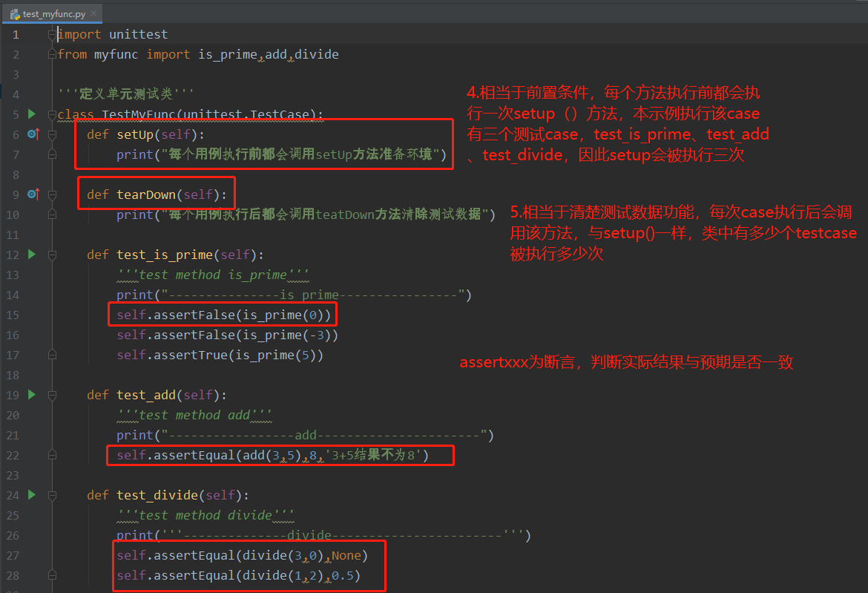The height and width of the screenshot is (593, 868).
Task: Collapse the test_add fold marker on line 19
Action: (52, 396)
